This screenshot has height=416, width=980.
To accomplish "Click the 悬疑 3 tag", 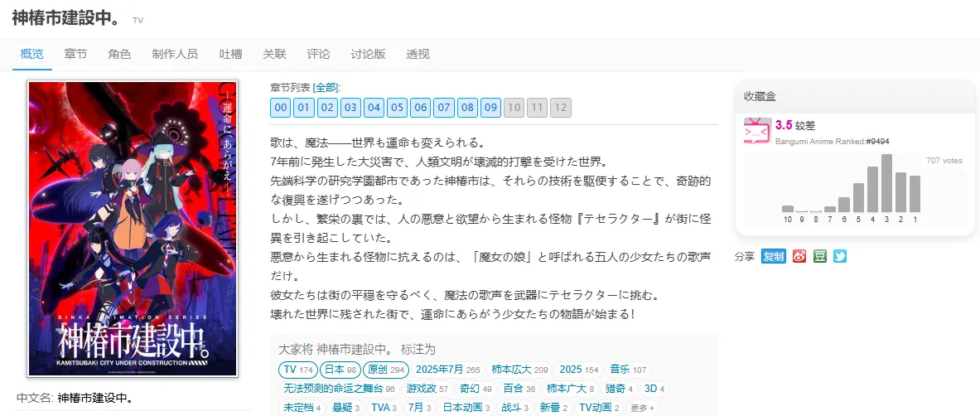I will [x=346, y=408].
